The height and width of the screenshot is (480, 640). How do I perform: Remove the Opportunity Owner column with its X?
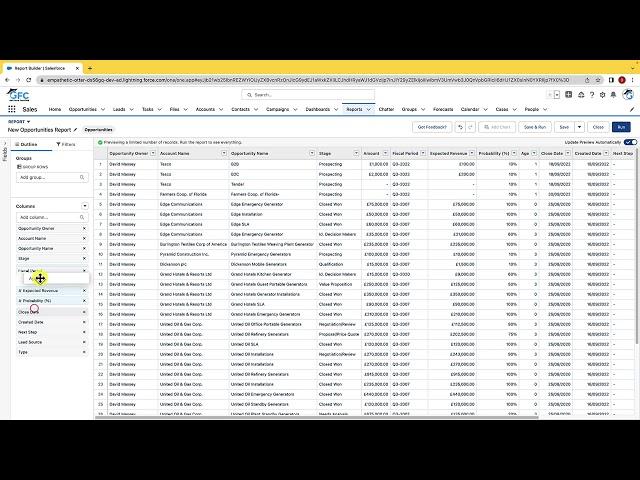tap(84, 229)
